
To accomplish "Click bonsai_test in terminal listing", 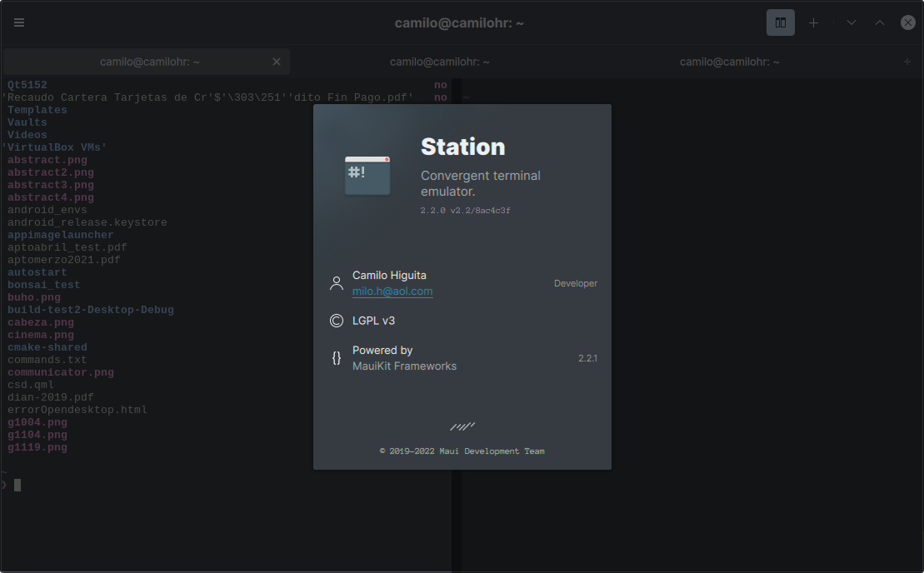I will click(43, 285).
